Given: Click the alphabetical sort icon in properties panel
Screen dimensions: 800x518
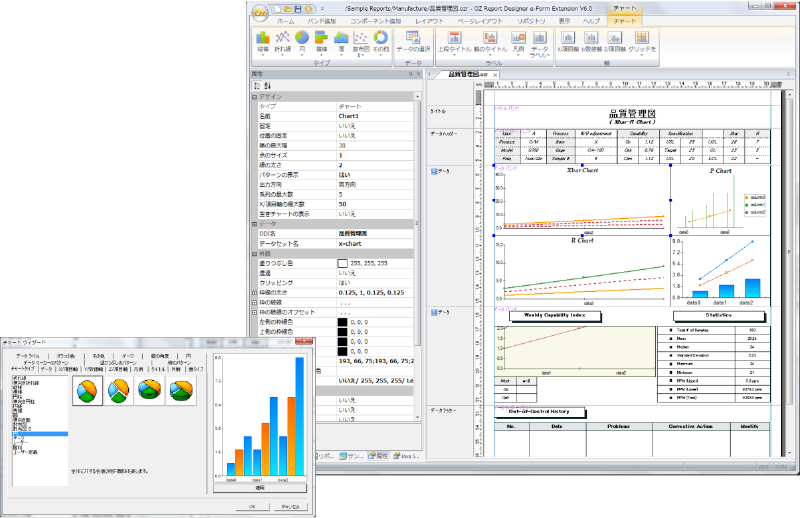Looking at the screenshot, I should pyautogui.click(x=267, y=85).
